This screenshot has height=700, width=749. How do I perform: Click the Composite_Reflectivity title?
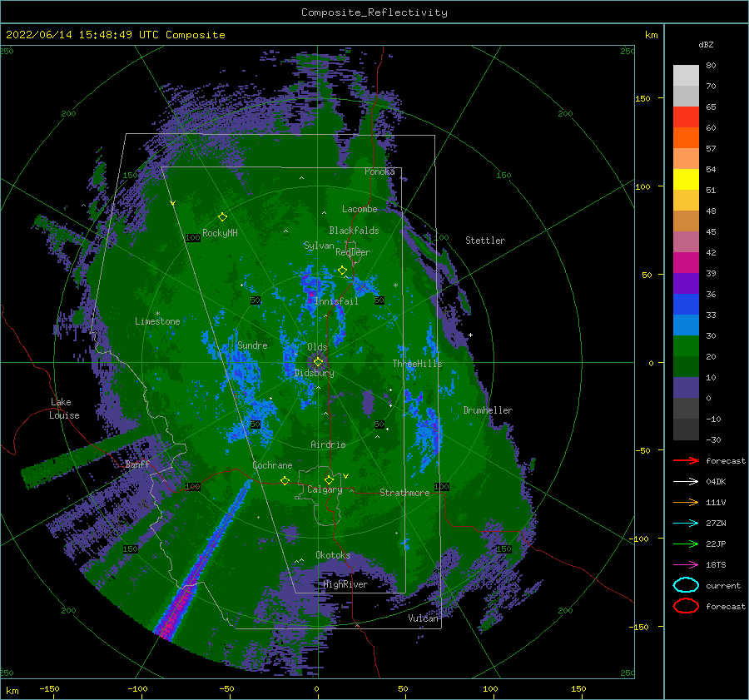click(374, 12)
